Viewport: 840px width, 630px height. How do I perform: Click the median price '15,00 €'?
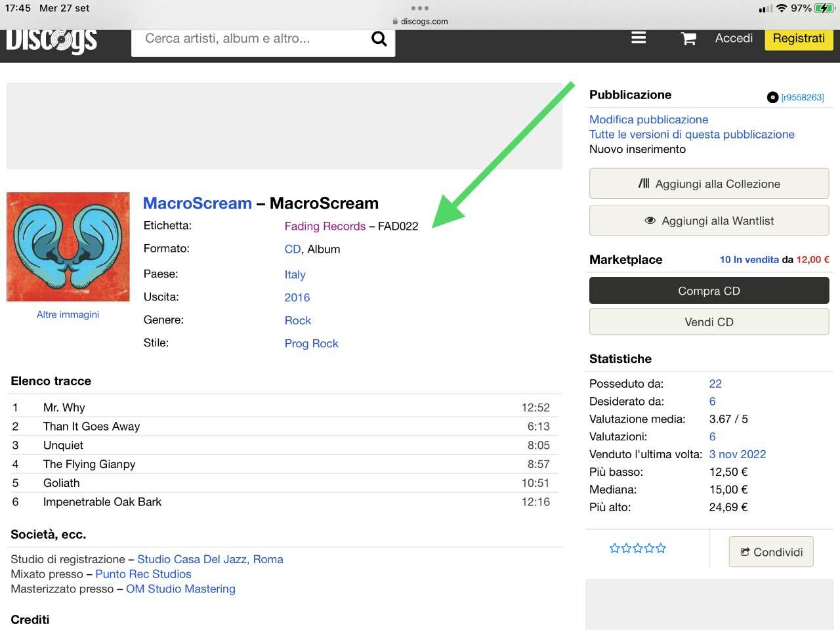click(x=728, y=490)
